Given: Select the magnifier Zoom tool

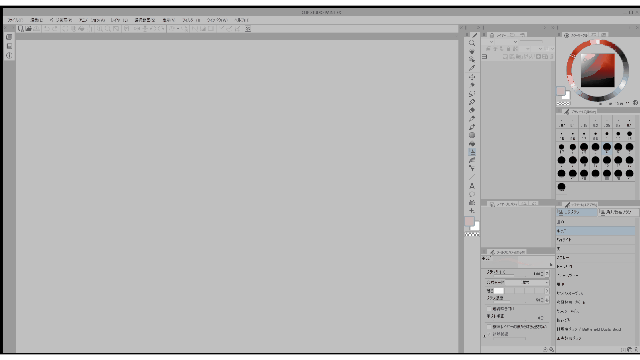Looking at the screenshot, I should [472, 43].
